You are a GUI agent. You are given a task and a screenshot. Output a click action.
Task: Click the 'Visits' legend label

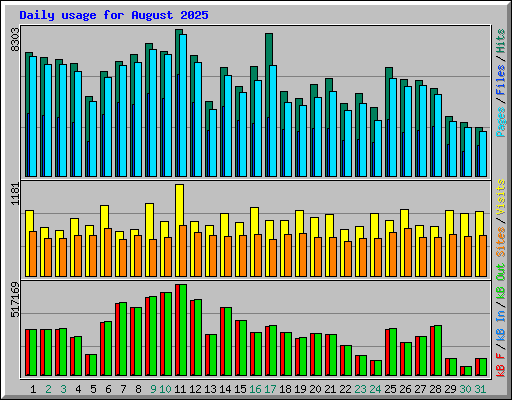(x=500, y=198)
